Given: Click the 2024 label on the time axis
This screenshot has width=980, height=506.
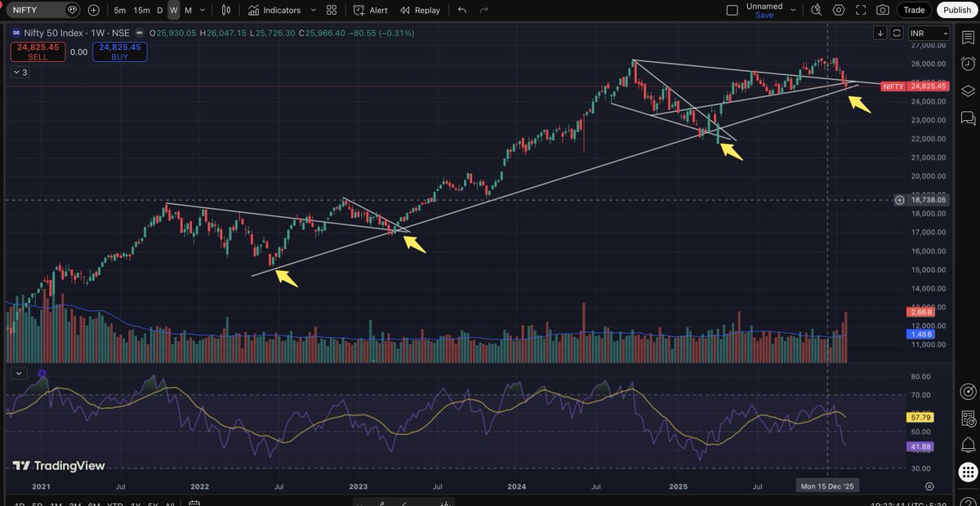Looking at the screenshot, I should (x=516, y=486).
